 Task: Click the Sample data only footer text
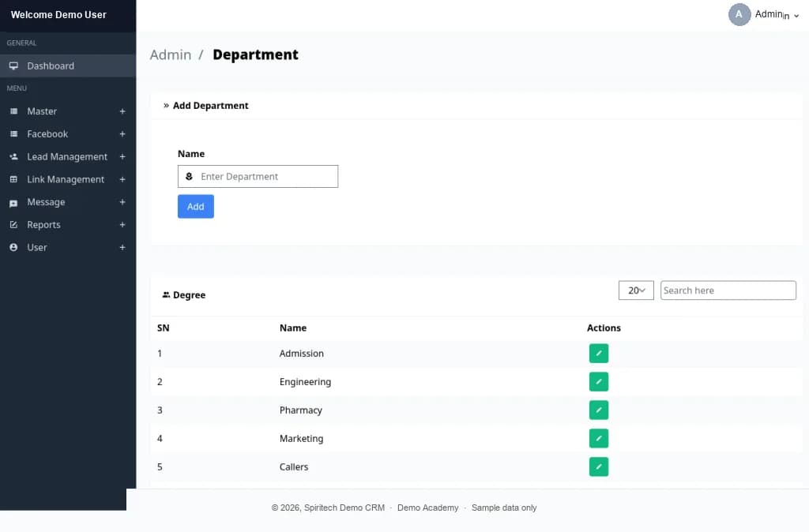504,508
